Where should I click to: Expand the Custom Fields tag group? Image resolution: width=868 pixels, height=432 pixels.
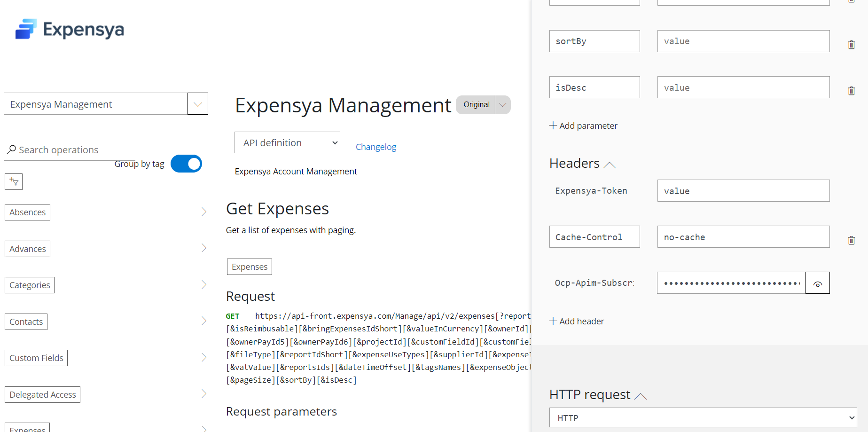(204, 358)
